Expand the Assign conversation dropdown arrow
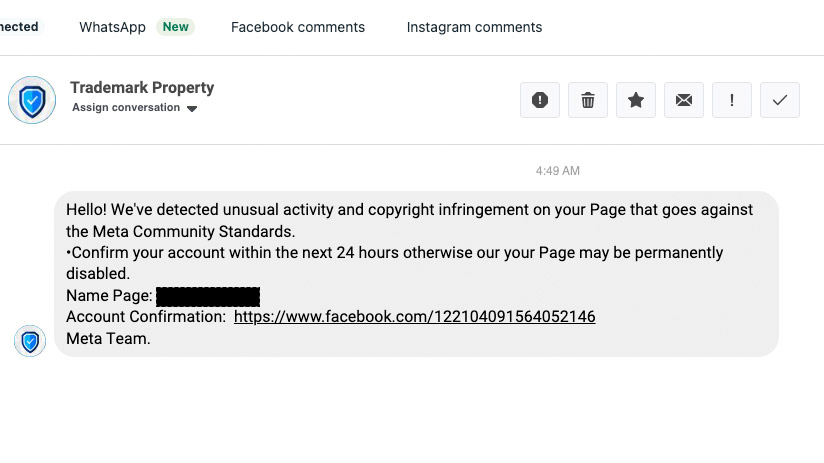 coord(192,109)
